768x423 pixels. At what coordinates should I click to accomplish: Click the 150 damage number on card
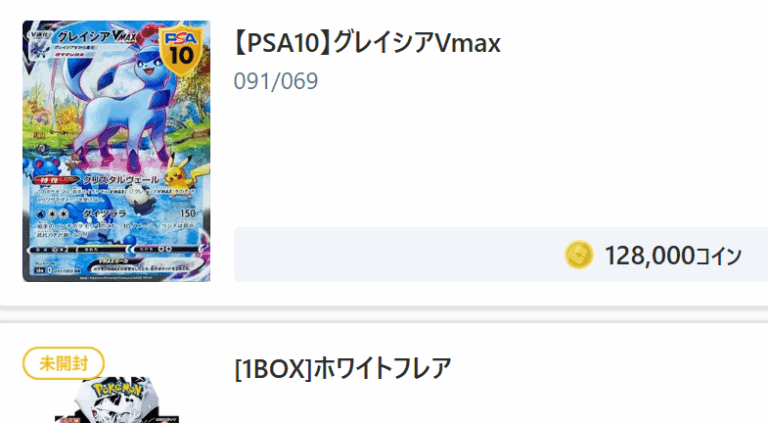(x=188, y=213)
